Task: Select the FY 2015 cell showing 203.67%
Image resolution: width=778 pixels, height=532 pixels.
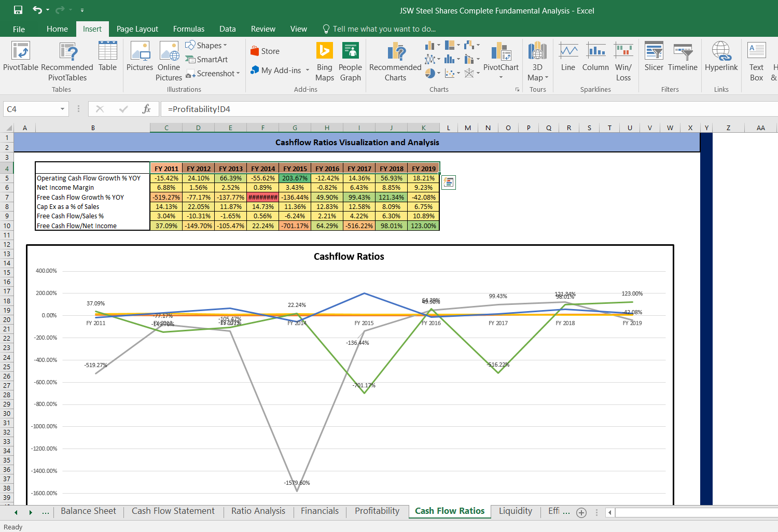Action: tap(295, 178)
